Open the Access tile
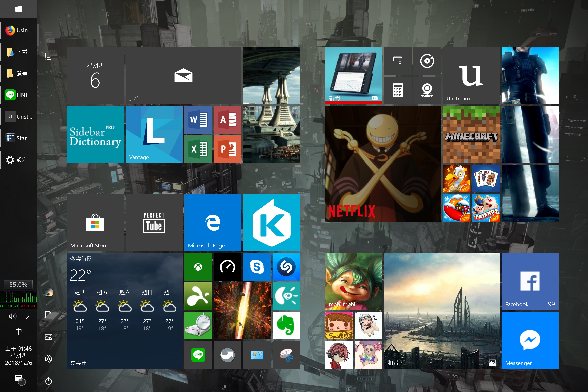 pos(227,119)
